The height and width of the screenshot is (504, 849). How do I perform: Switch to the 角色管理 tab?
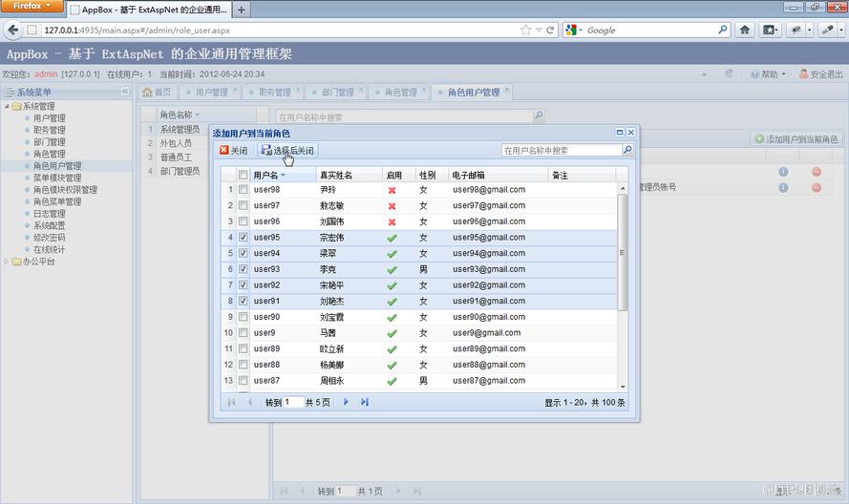(400, 93)
